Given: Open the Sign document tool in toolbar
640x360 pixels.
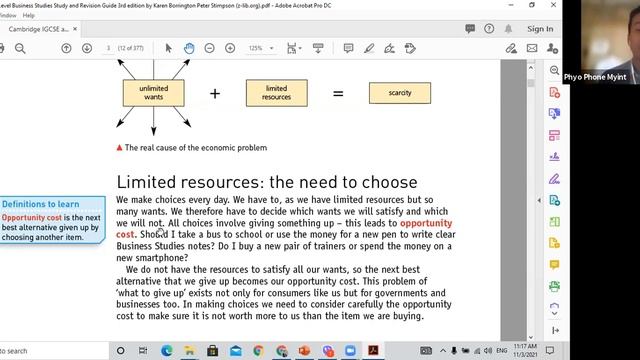Looking at the screenshot, I should pos(389,49).
